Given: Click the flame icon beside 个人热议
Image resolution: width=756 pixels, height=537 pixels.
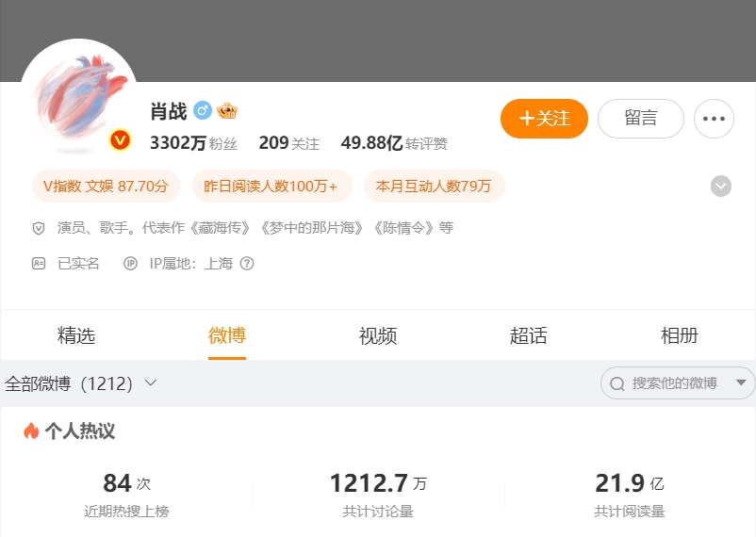Looking at the screenshot, I should pyautogui.click(x=31, y=431).
